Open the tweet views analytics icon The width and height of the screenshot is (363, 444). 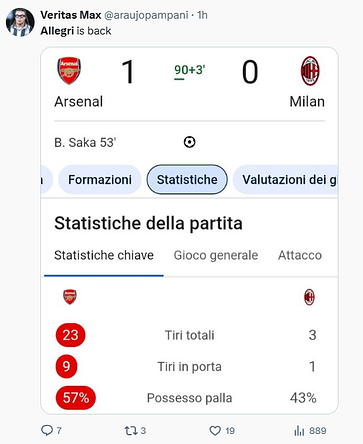click(x=299, y=431)
